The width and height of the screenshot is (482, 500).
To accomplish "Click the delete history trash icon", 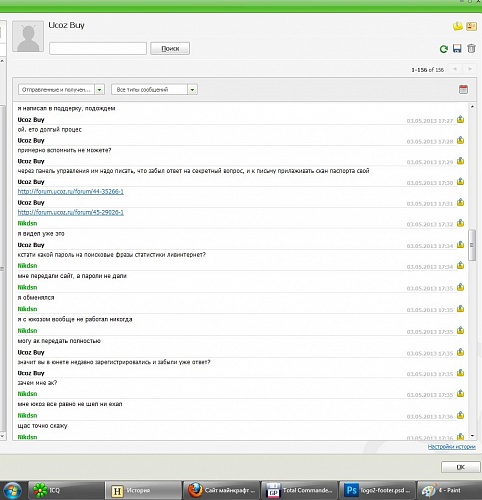I will point(471,49).
